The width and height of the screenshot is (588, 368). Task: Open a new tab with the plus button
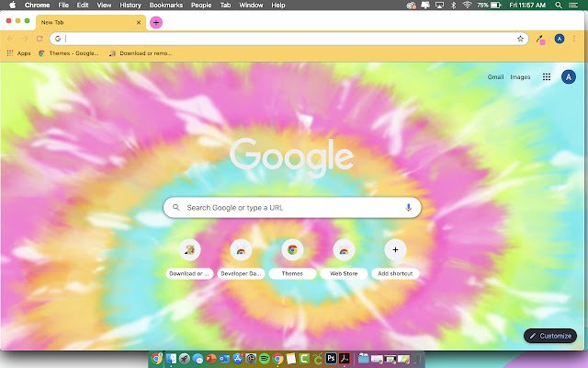[156, 22]
